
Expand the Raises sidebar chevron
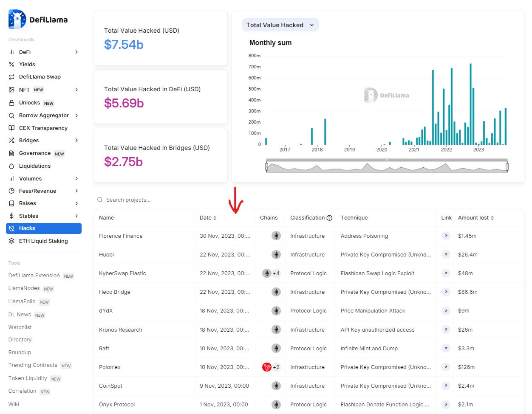(x=76, y=203)
